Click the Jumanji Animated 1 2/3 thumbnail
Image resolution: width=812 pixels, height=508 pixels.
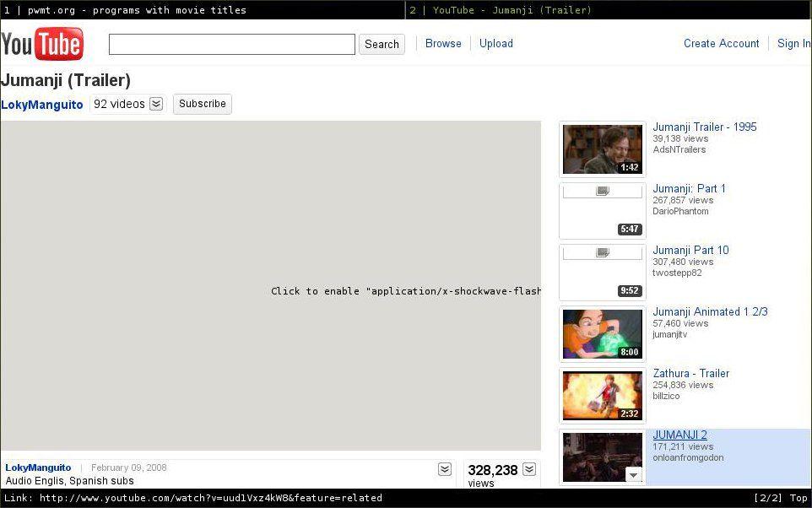603,334
